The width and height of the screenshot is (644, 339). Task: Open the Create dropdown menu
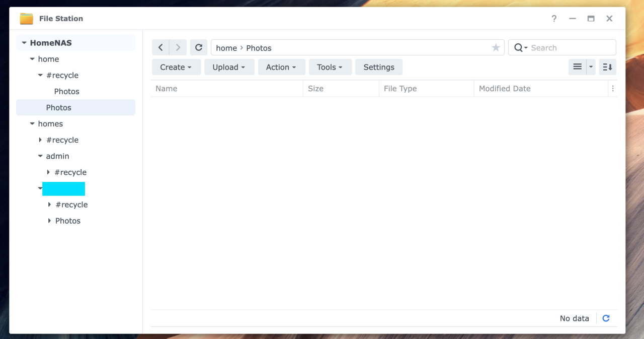tap(176, 66)
